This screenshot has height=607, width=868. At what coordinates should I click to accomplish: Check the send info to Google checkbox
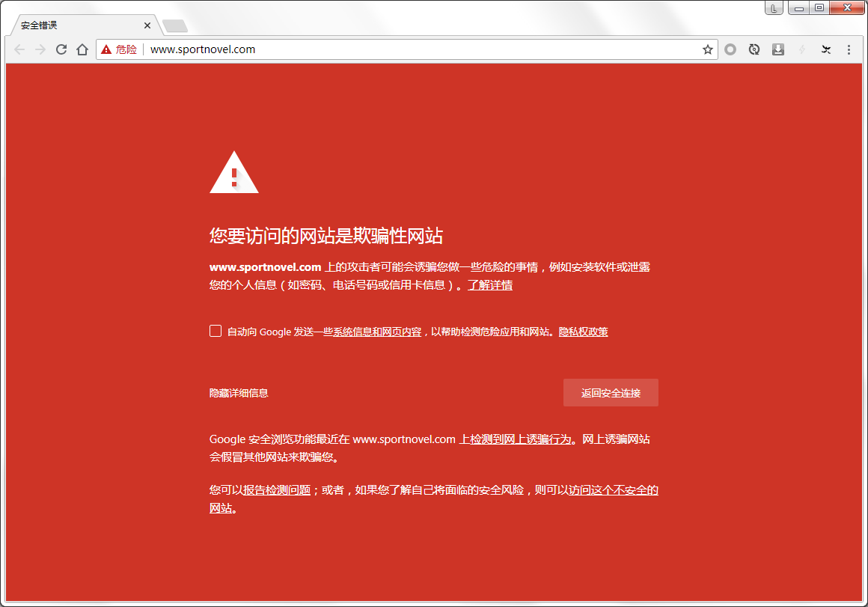pos(216,331)
